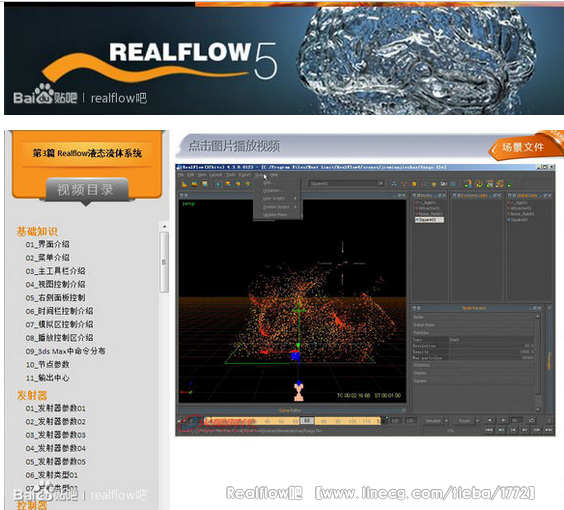The image size is (564, 510).
Task: Open RealFlow Layout menu
Action: [x=216, y=174]
